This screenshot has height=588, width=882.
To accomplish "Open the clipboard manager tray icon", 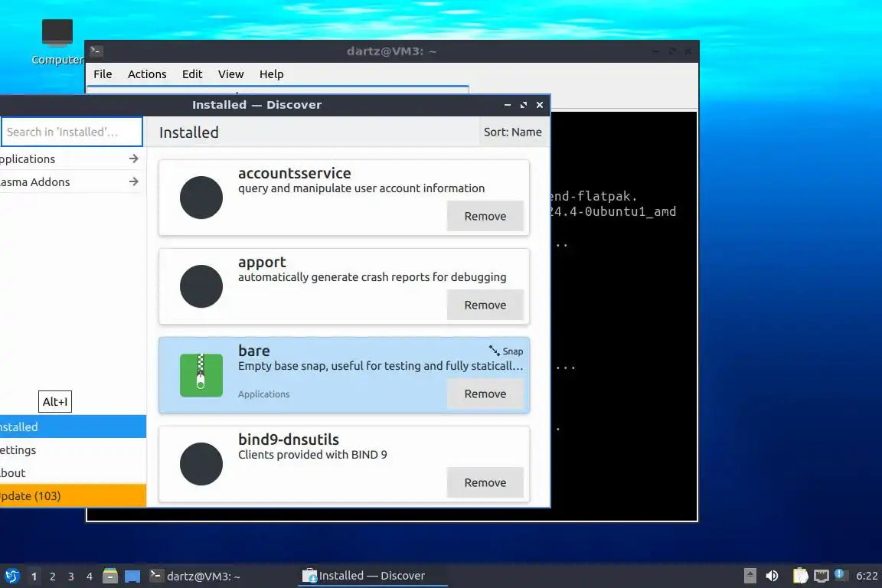I will (x=800, y=576).
